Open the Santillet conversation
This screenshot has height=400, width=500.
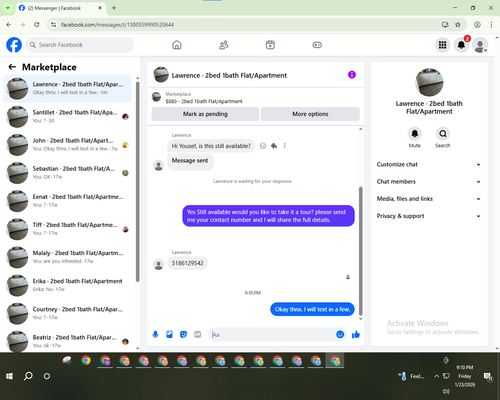pos(68,116)
